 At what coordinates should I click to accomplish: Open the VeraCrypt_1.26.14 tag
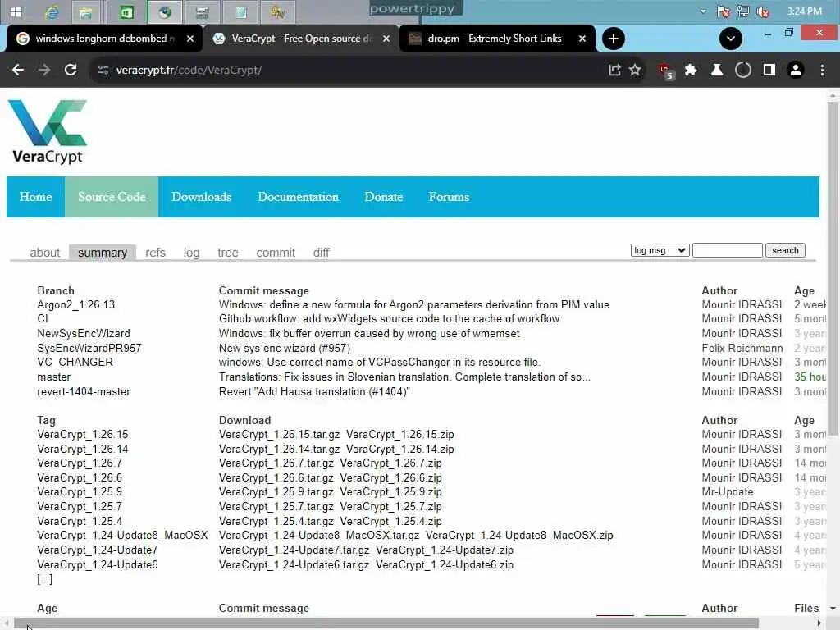(83, 449)
